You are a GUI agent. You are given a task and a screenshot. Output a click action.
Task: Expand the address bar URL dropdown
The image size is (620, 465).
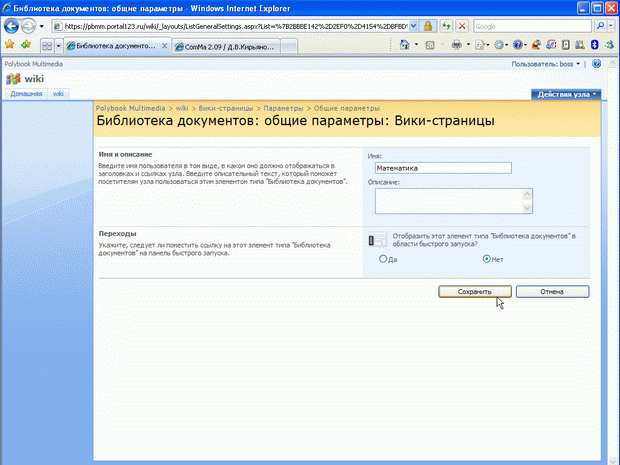click(413, 25)
